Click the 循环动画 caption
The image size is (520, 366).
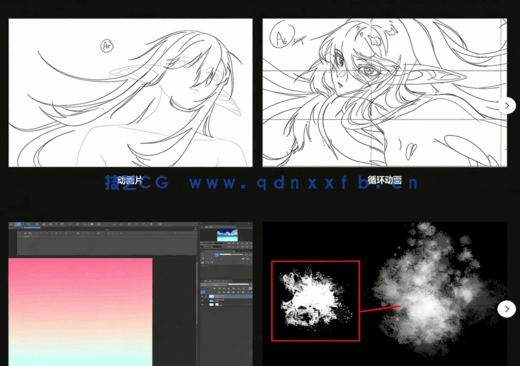click(x=385, y=180)
